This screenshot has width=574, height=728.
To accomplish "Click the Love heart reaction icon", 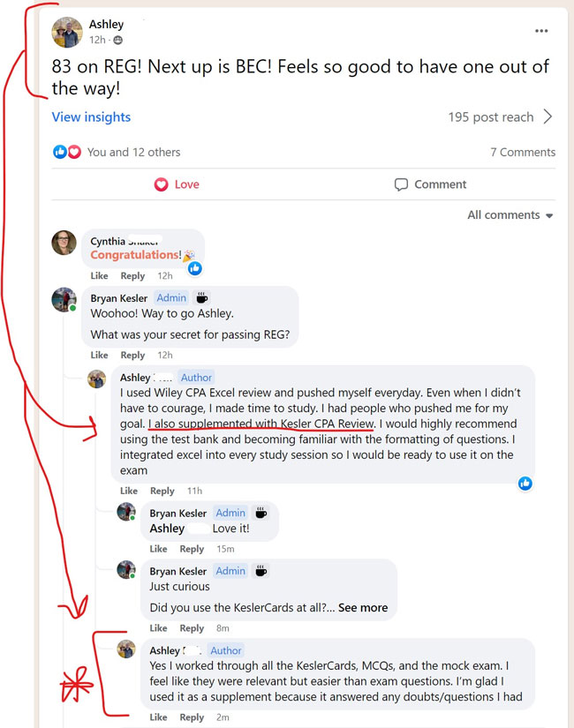I will [x=161, y=184].
